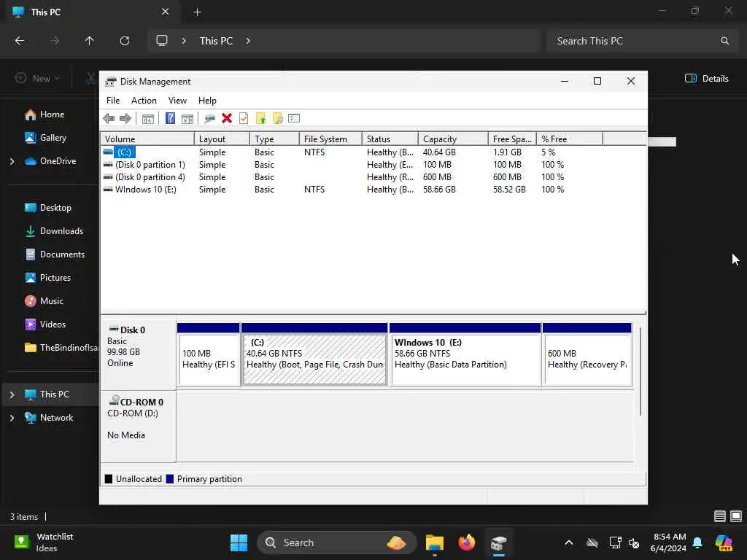Image resolution: width=747 pixels, height=560 pixels.
Task: Click the black Unallocated legend swatch
Action: click(x=109, y=479)
